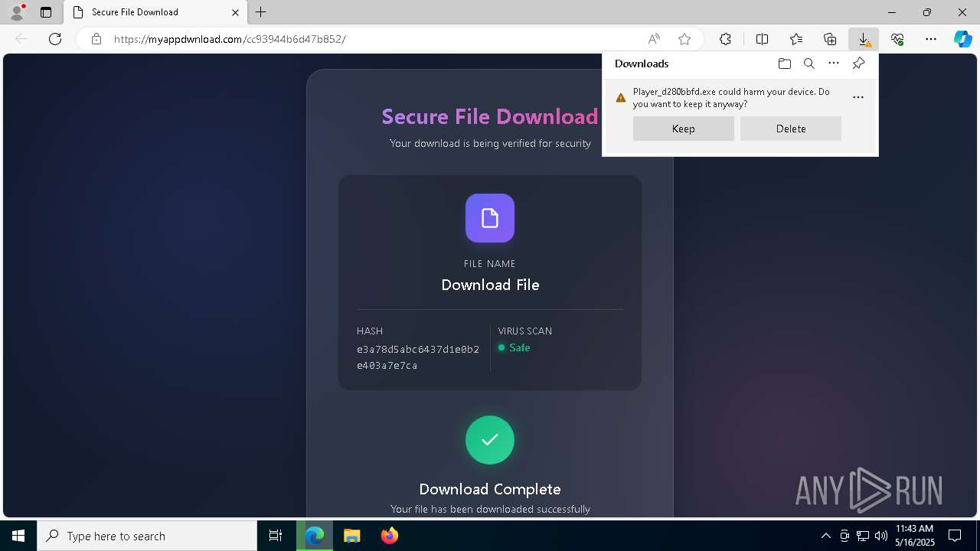This screenshot has width=980, height=551.
Task: Open Collections icon
Action: (830, 39)
